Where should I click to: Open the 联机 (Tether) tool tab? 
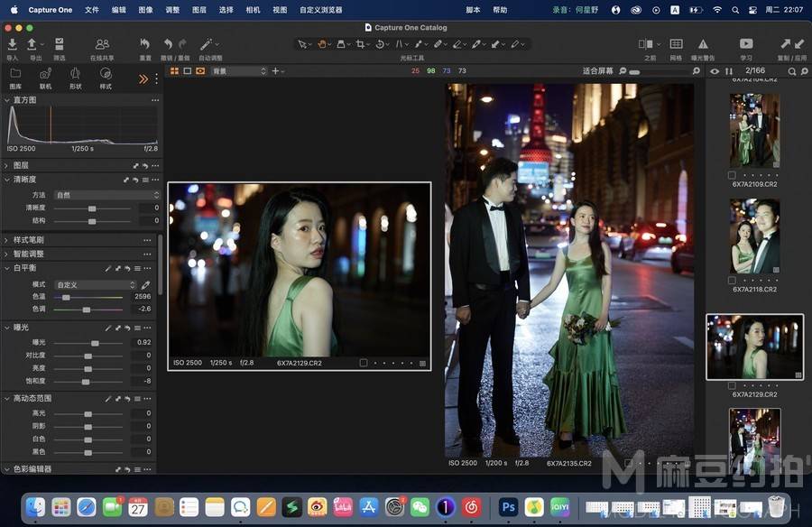coord(46,77)
